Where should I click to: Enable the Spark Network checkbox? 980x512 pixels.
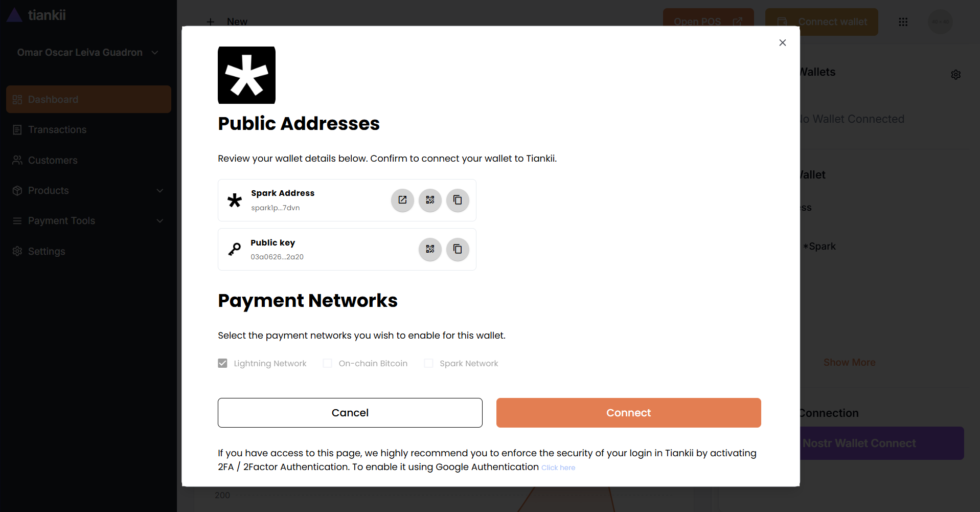(428, 363)
